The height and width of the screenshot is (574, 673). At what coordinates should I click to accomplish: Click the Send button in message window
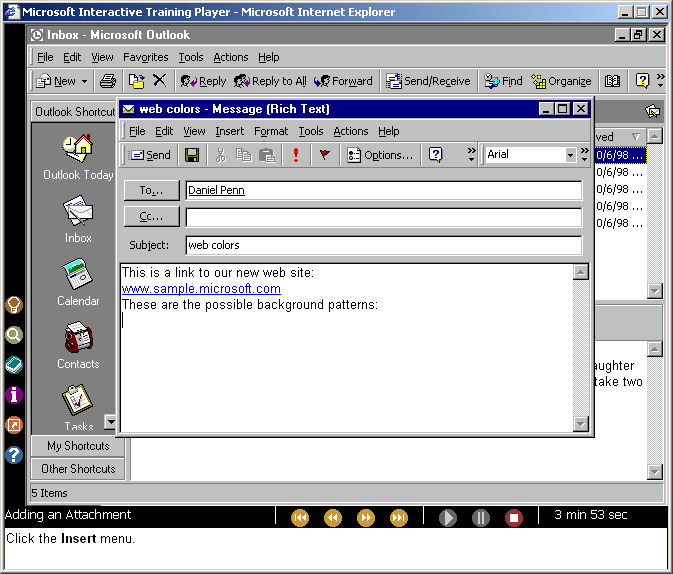[x=150, y=155]
